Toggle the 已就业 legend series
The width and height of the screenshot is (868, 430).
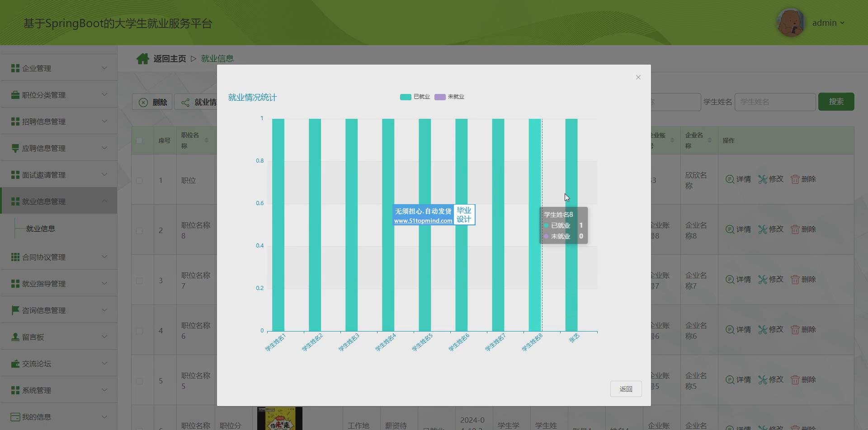[415, 97]
